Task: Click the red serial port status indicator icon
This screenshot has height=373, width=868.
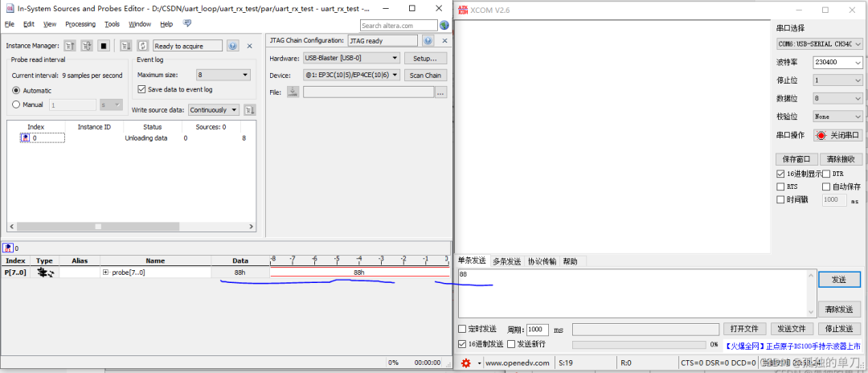Action: pos(821,135)
